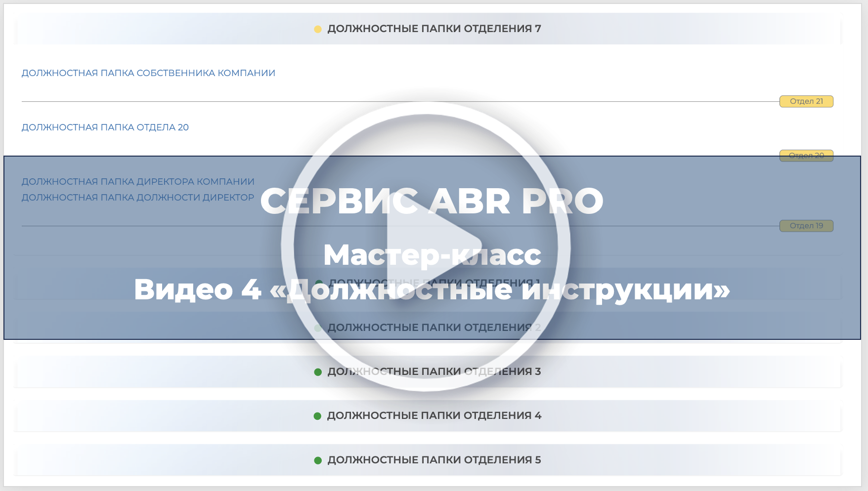Expand Должностные папки отделения 3 section
This screenshot has width=868, height=491.
[428, 371]
